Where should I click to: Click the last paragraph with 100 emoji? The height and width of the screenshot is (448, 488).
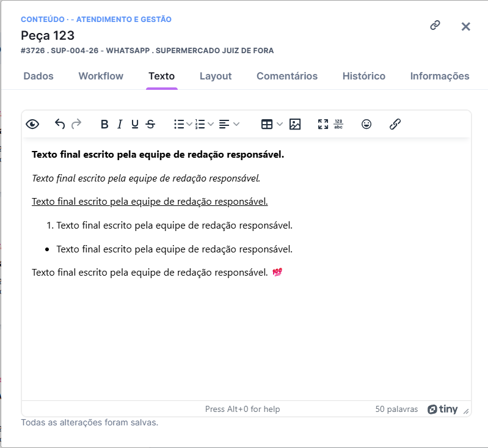[157, 273]
